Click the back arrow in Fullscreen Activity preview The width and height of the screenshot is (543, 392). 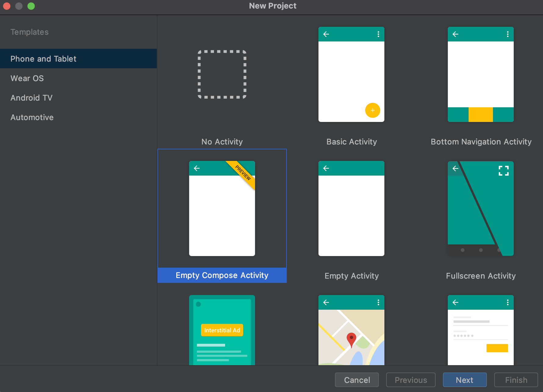pyautogui.click(x=455, y=168)
